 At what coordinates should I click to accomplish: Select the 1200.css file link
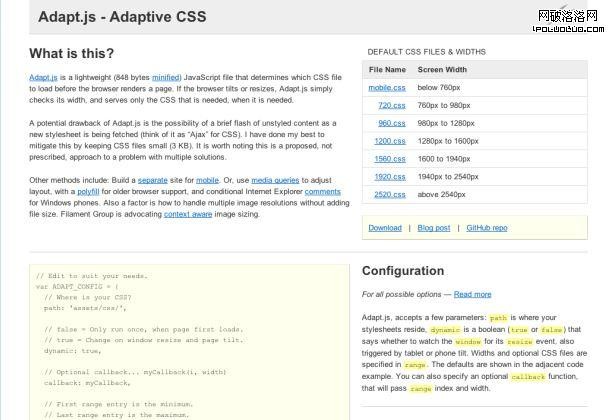click(389, 141)
